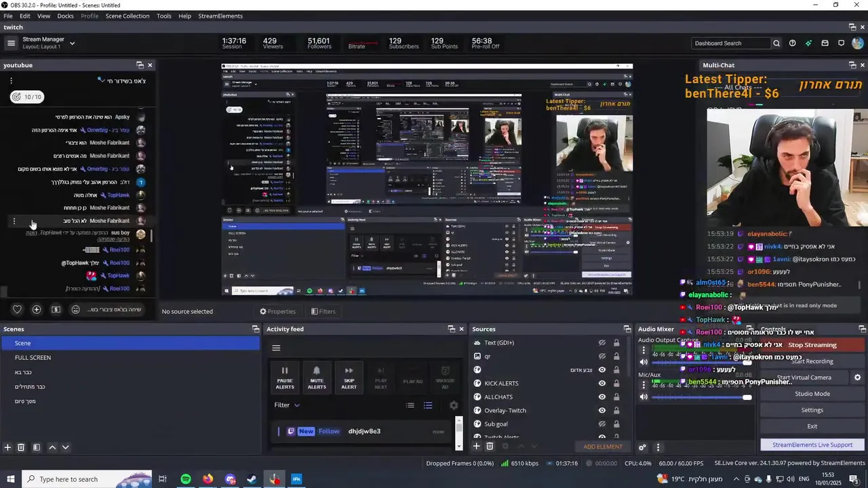The height and width of the screenshot is (488, 868).
Task: Open the Docks menu
Action: (65, 16)
